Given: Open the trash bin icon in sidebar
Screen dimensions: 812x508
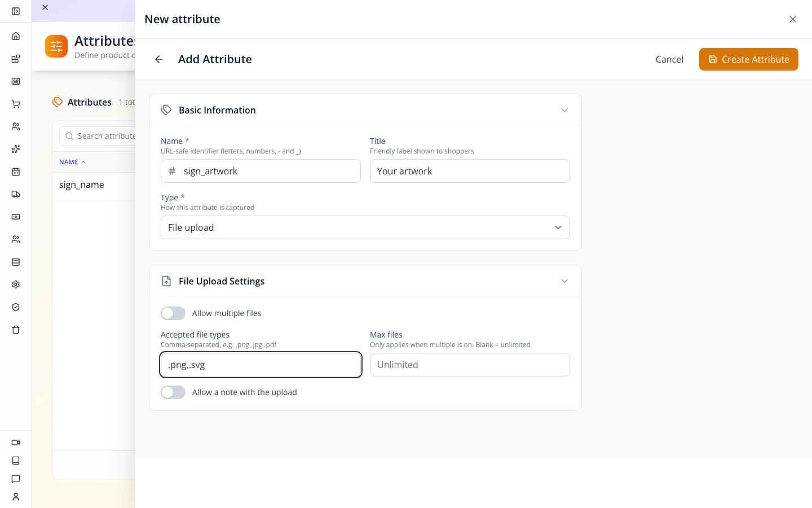Looking at the screenshot, I should click(16, 330).
